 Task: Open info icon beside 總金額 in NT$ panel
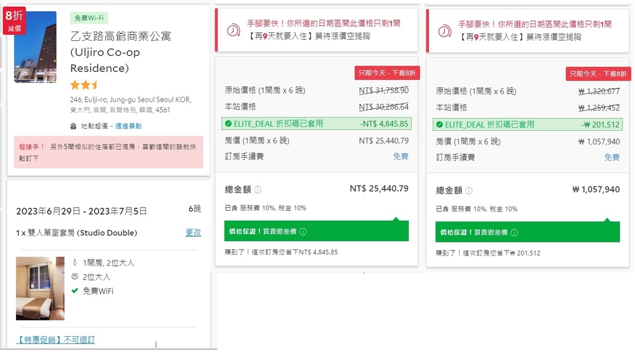point(258,190)
